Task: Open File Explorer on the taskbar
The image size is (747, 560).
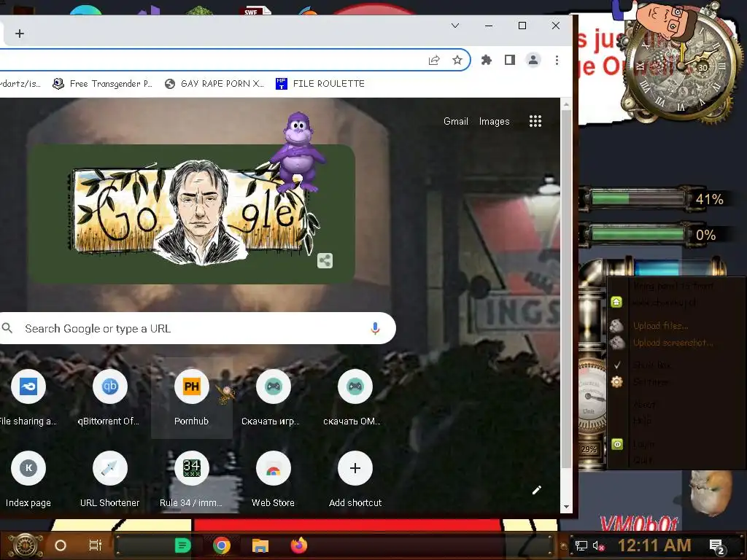Action: coord(260,545)
